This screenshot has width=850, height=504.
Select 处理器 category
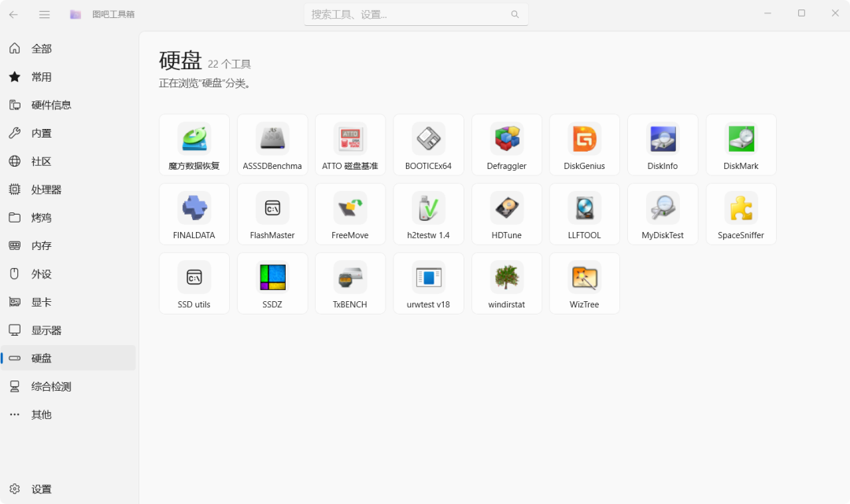click(x=68, y=189)
